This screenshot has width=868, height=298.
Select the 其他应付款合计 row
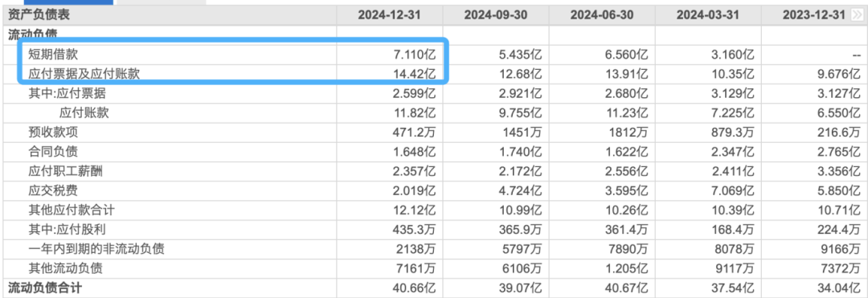(434, 210)
